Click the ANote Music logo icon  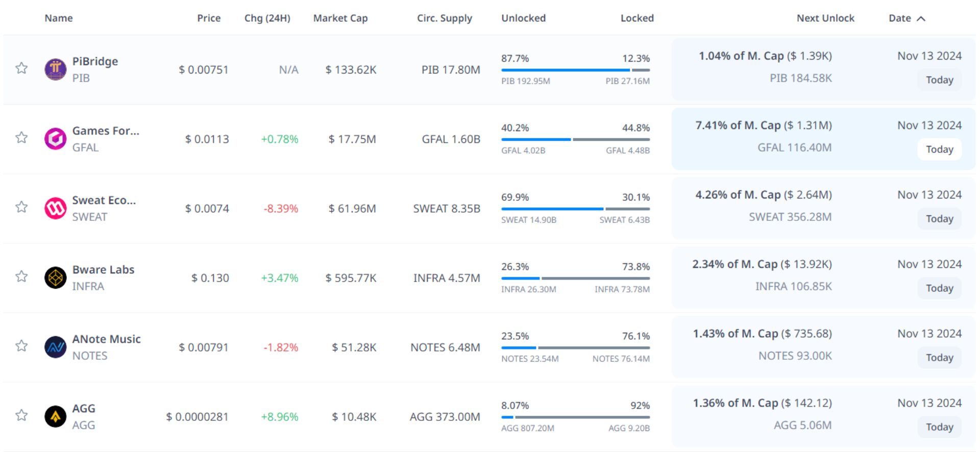tap(55, 347)
